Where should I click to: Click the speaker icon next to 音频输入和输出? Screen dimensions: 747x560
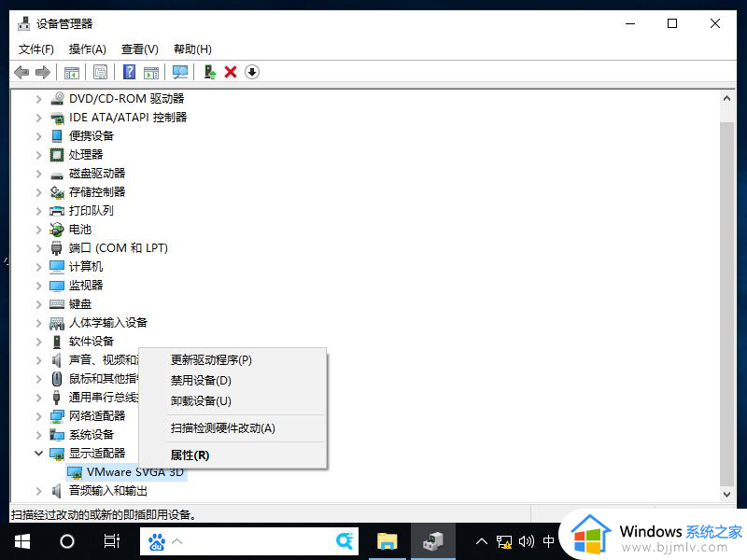click(x=57, y=491)
